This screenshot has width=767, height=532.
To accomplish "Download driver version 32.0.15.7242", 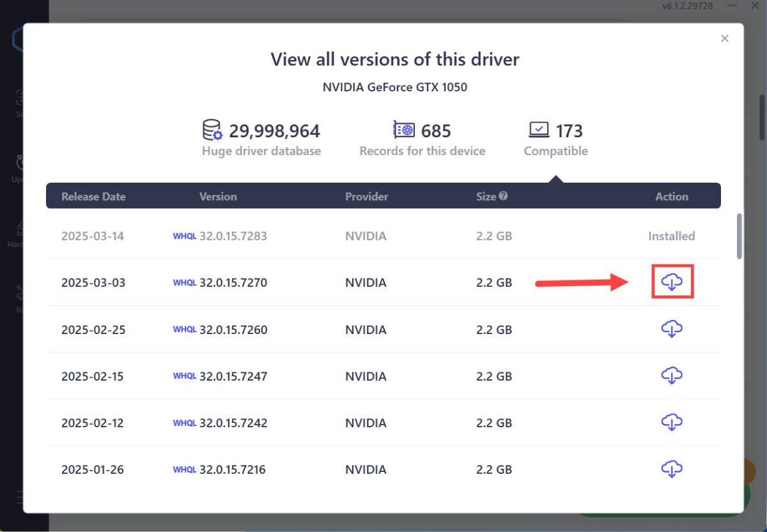I will tap(672, 422).
